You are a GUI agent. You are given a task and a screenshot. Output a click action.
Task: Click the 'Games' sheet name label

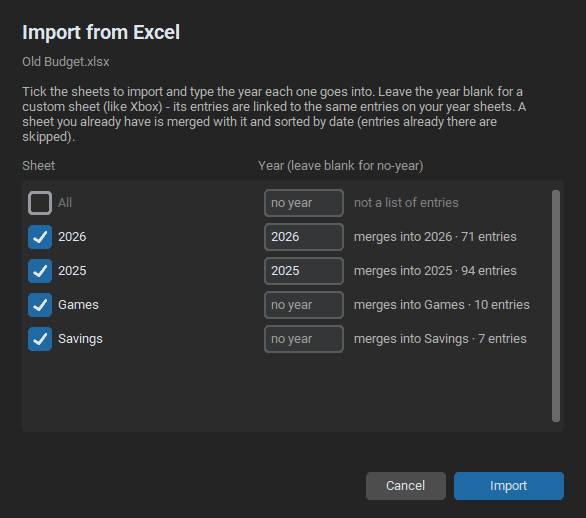[x=78, y=305]
